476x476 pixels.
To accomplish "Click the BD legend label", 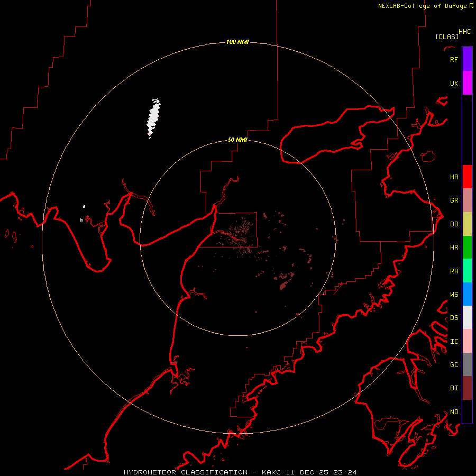I will pos(454,224).
